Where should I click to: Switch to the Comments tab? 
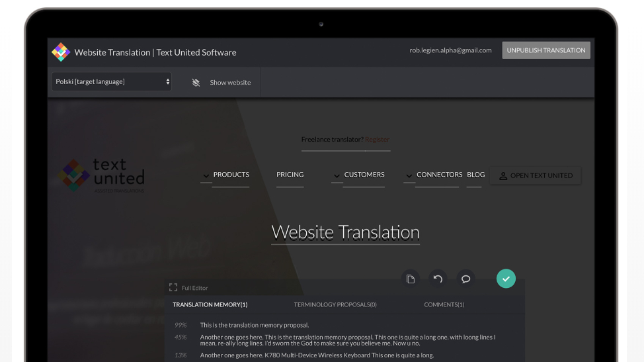444,304
